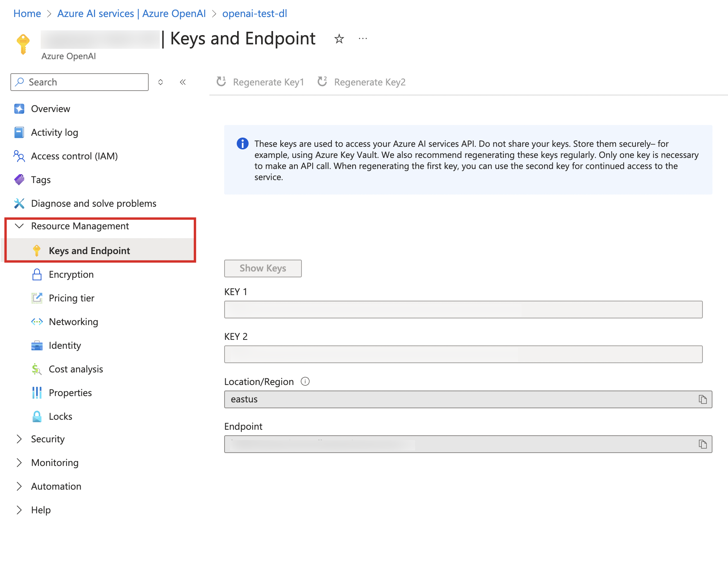This screenshot has height=571, width=728.
Task: Click the Show Keys button
Action: [263, 268]
